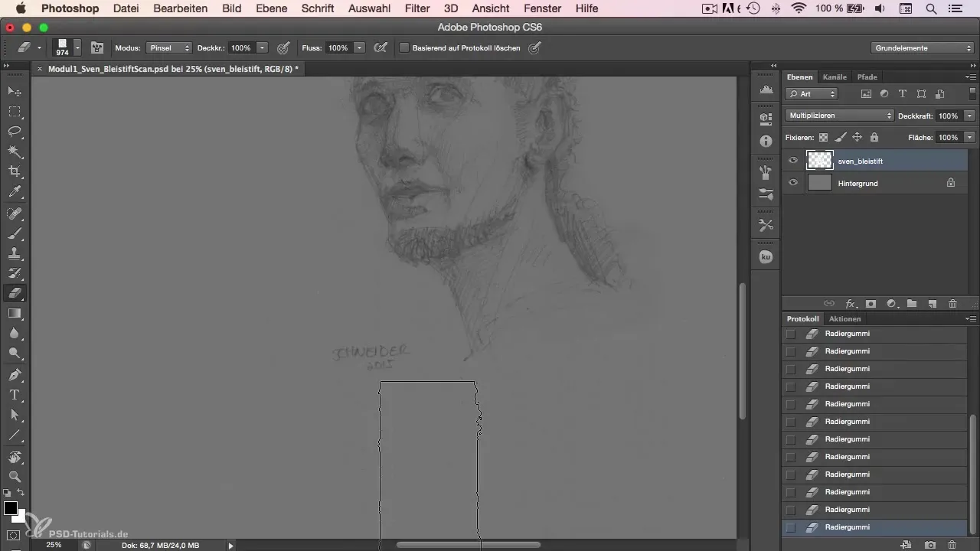980x551 pixels.
Task: Click the 25% zoom level field
Action: click(54, 545)
